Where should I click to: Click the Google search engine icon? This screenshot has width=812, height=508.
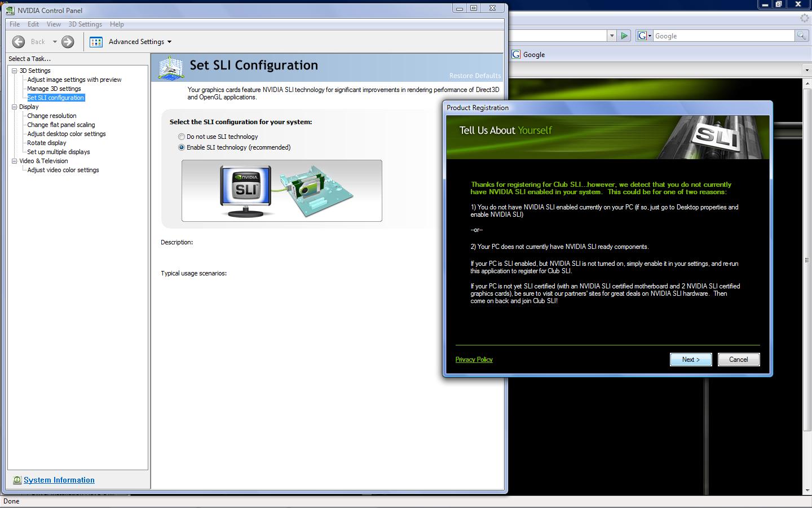[x=642, y=36]
